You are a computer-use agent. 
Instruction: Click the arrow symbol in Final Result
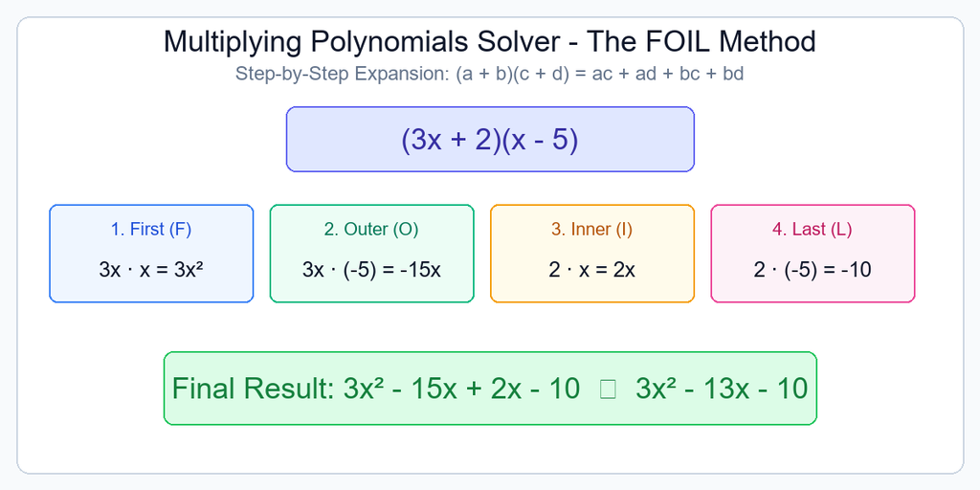click(x=608, y=390)
